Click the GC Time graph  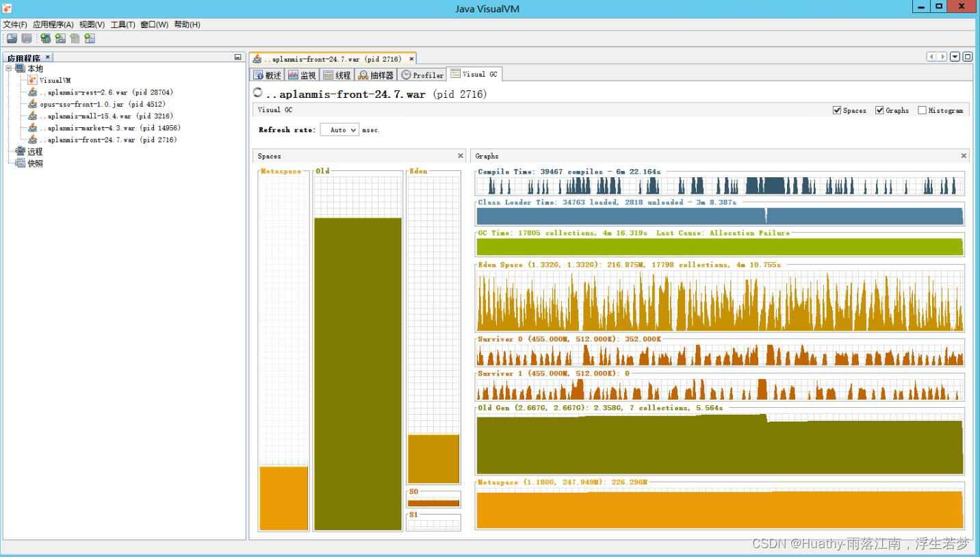coord(720,246)
